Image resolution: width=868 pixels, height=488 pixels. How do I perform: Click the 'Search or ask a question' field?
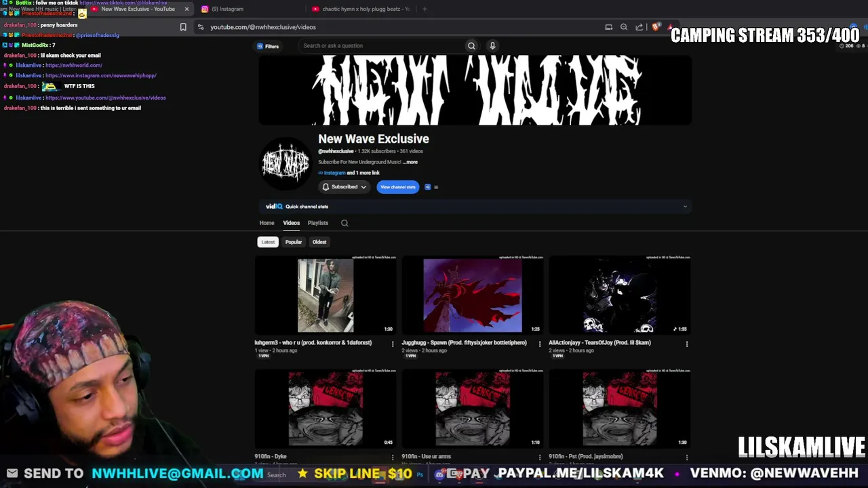pos(381,46)
